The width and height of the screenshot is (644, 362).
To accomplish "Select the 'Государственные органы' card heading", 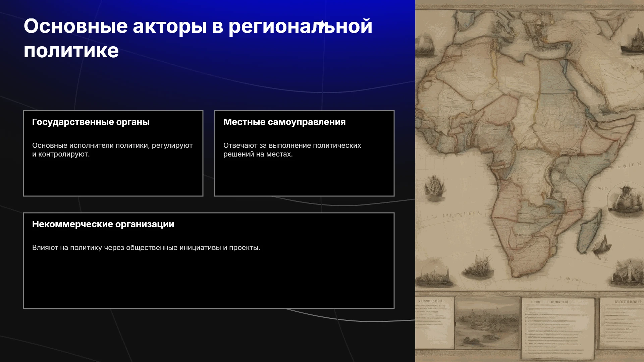I will tap(91, 122).
